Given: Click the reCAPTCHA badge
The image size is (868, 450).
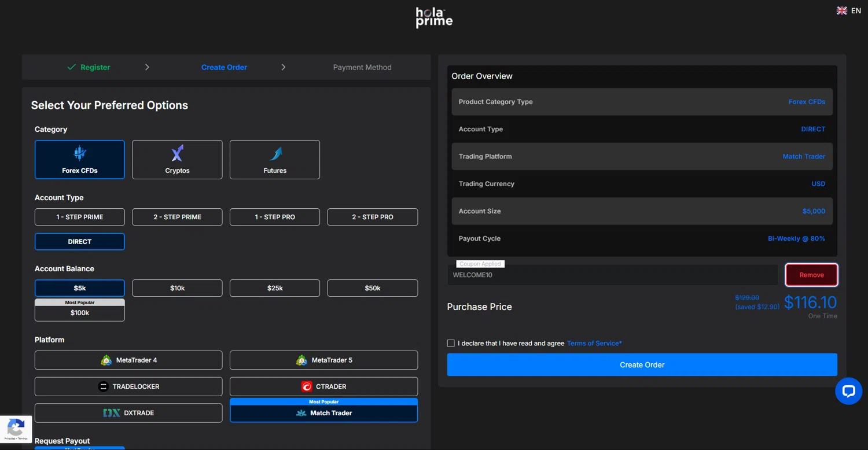Looking at the screenshot, I should point(16,429).
